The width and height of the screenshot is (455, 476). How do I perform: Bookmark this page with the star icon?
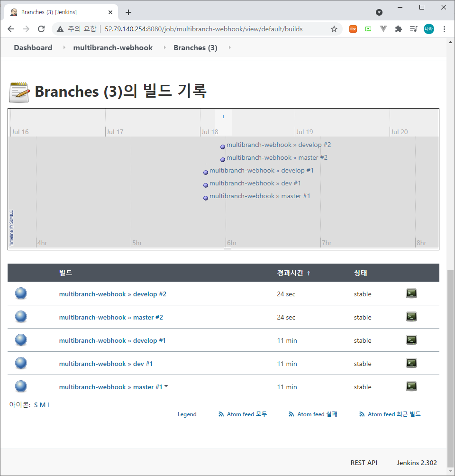tap(334, 29)
